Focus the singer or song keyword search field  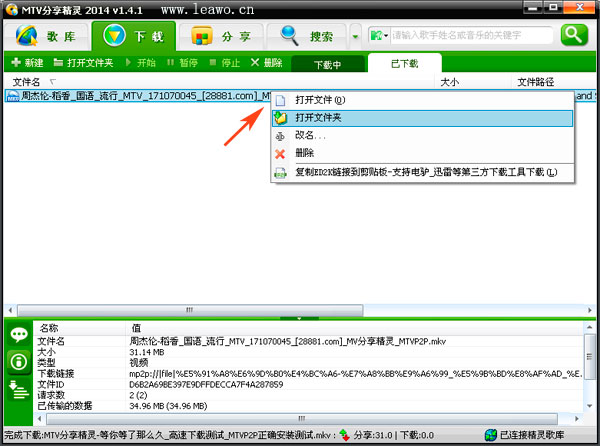[x=471, y=36]
